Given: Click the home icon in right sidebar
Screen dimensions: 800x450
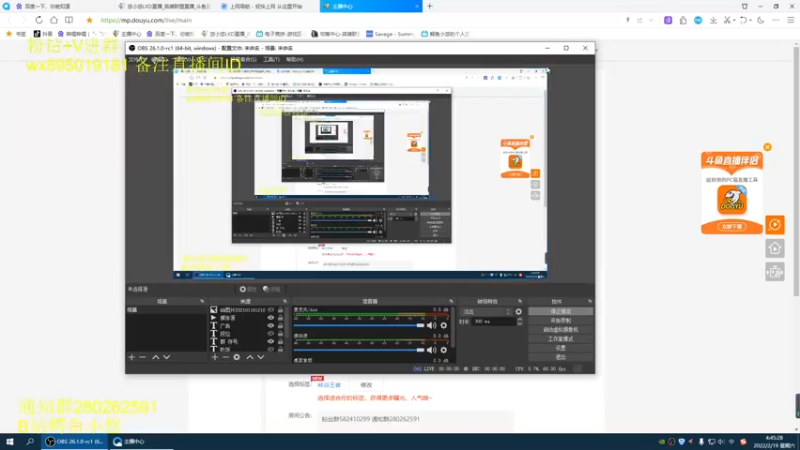Looking at the screenshot, I should (774, 248).
